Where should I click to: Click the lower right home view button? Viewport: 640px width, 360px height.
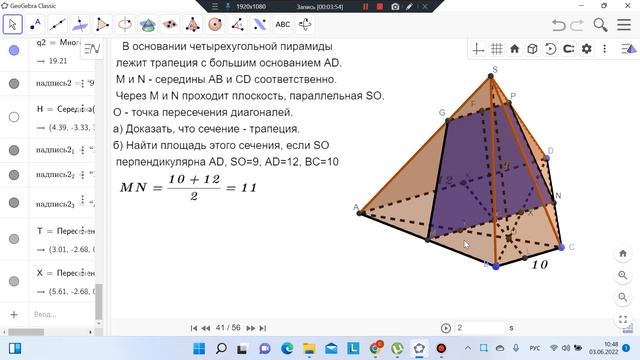click(623, 253)
